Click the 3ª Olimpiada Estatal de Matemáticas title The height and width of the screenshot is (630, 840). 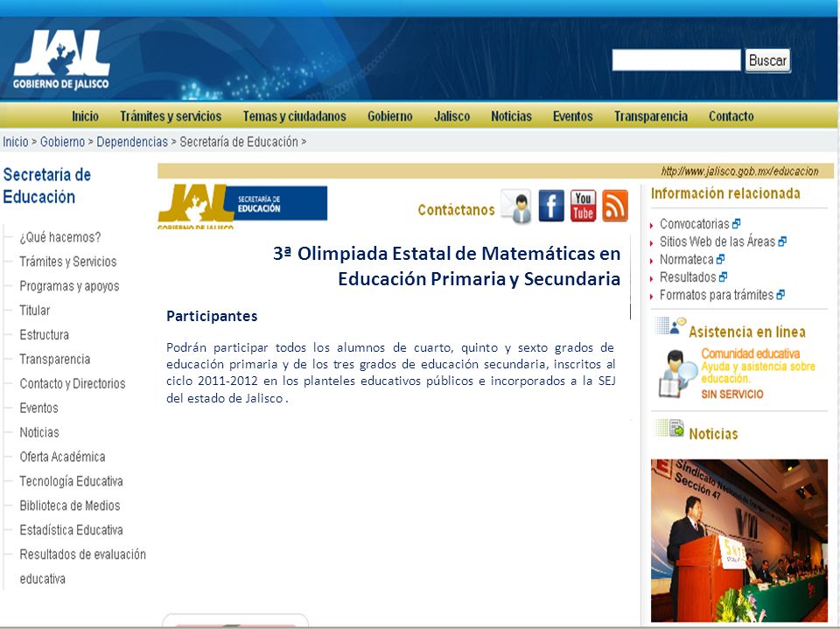(x=447, y=266)
